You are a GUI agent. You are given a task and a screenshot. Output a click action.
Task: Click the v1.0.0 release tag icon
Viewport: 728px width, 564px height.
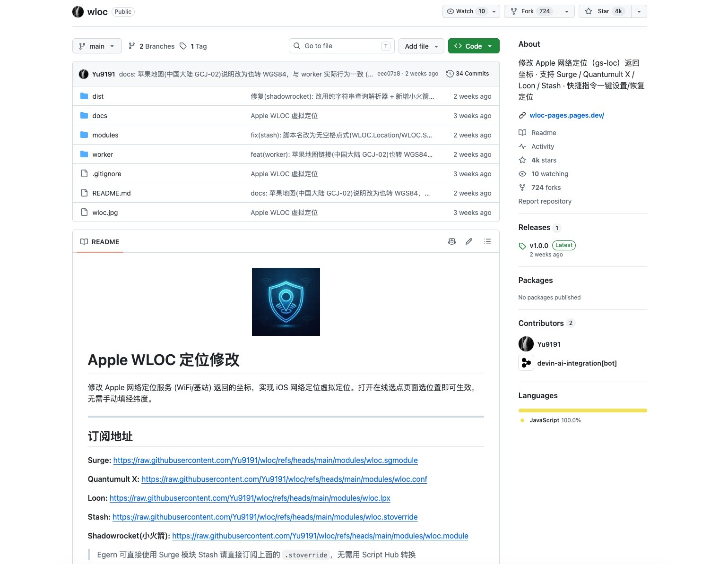(x=522, y=246)
